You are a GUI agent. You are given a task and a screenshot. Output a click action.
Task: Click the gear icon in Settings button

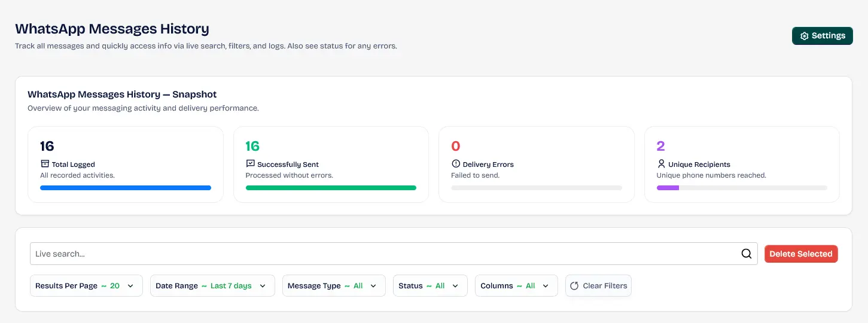pyautogui.click(x=804, y=36)
